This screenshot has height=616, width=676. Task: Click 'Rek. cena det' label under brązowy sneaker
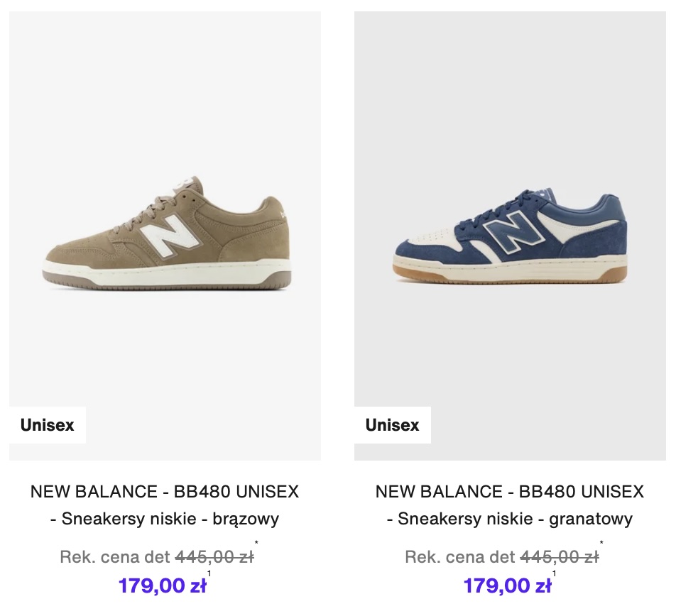(114, 557)
